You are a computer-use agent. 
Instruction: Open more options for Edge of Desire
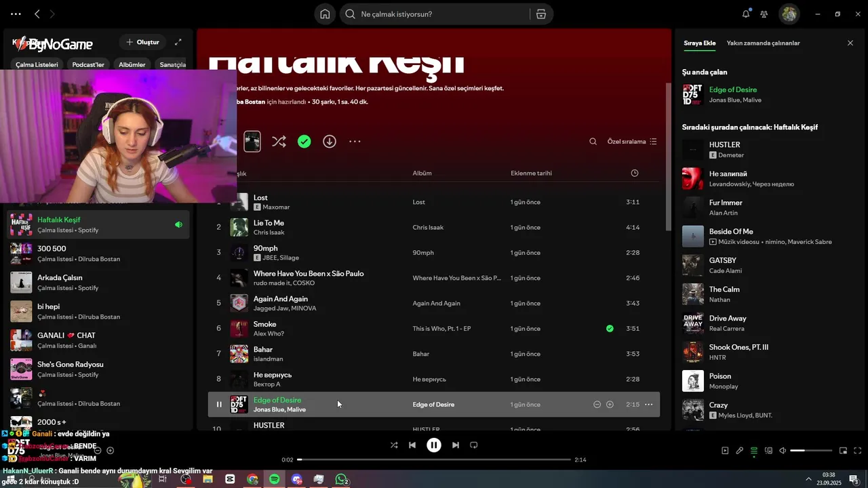click(x=648, y=405)
